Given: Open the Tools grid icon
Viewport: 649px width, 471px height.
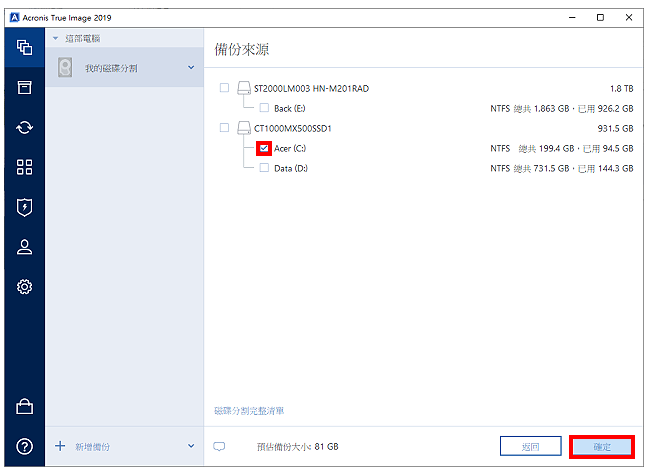Looking at the screenshot, I should pos(24,167).
